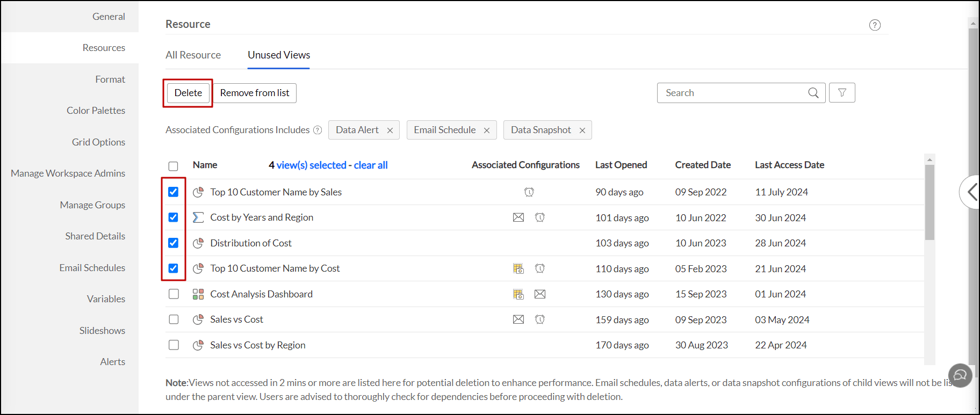Toggle the select-all checkbox in the header

173,166
